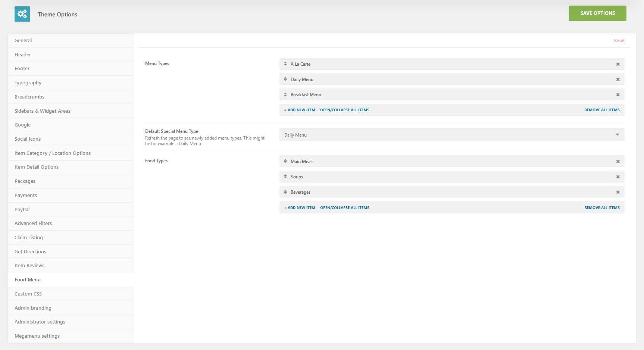Open Typography settings
This screenshot has height=350, width=644.
pos(71,82)
